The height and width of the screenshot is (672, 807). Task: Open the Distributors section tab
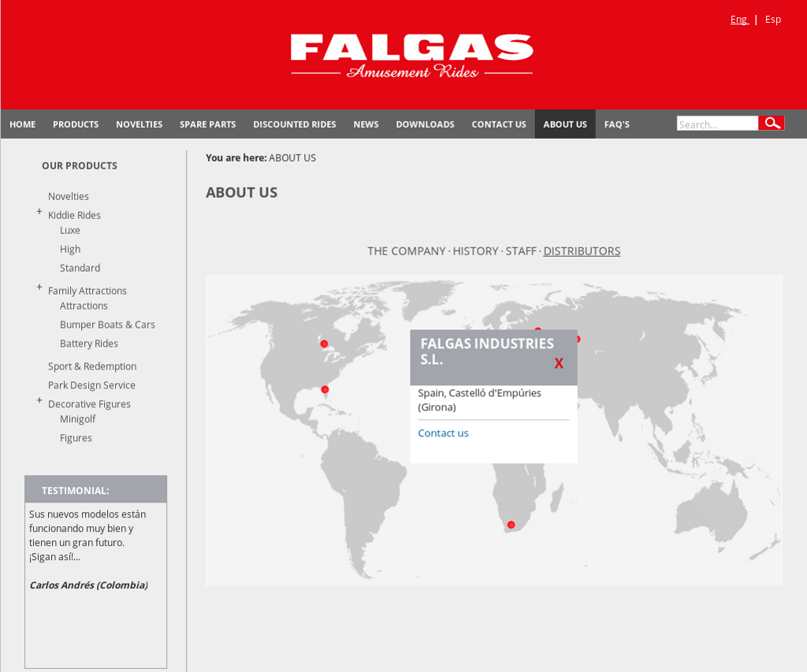point(582,251)
